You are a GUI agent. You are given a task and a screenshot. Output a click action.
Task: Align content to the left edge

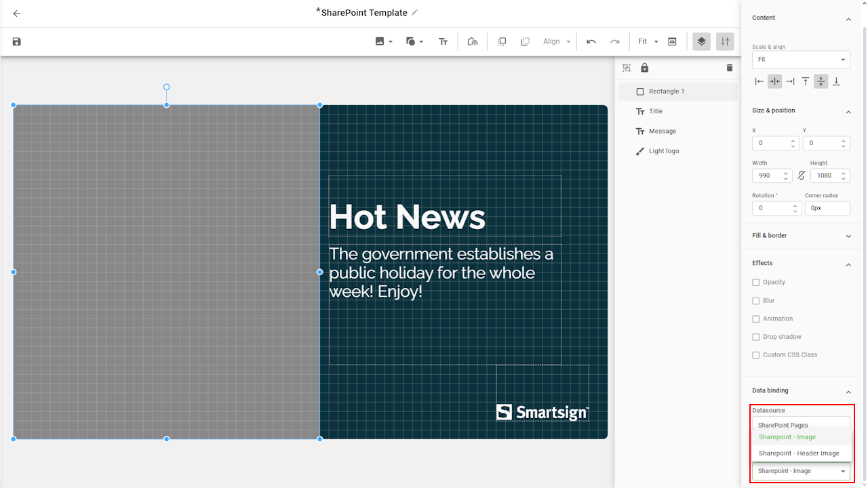coord(759,81)
